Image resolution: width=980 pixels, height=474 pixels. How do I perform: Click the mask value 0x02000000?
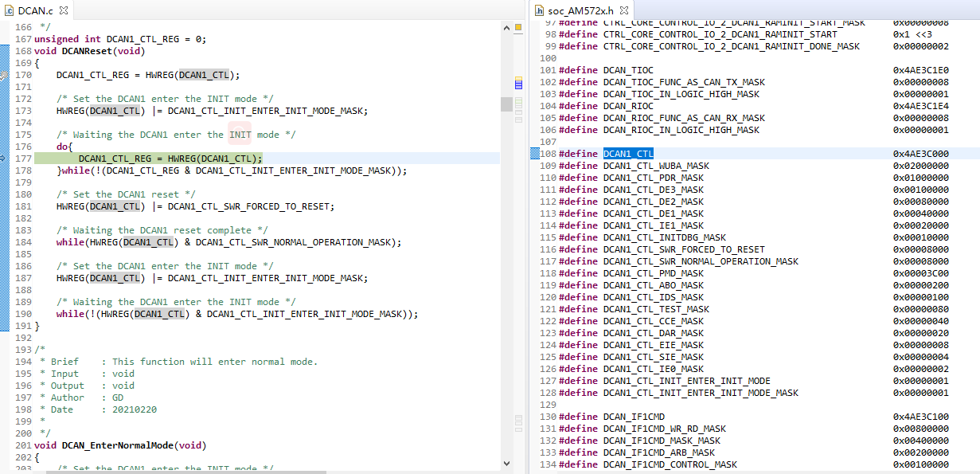921,165
